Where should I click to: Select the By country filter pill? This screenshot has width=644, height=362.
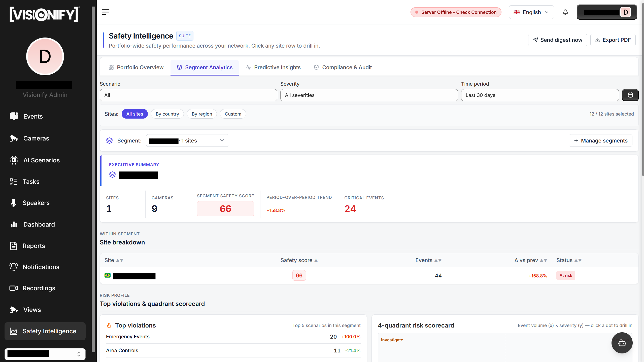click(x=167, y=114)
